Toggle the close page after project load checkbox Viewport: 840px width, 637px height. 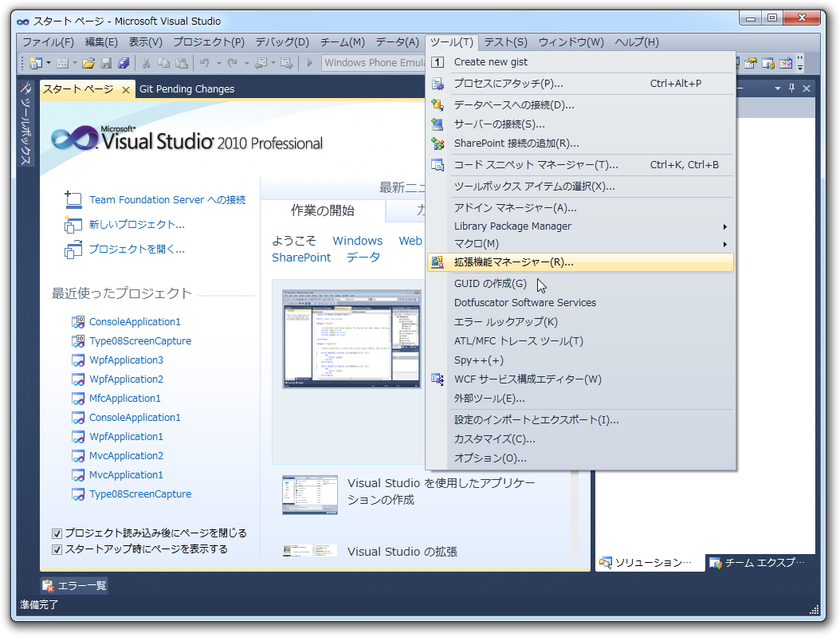pos(57,533)
